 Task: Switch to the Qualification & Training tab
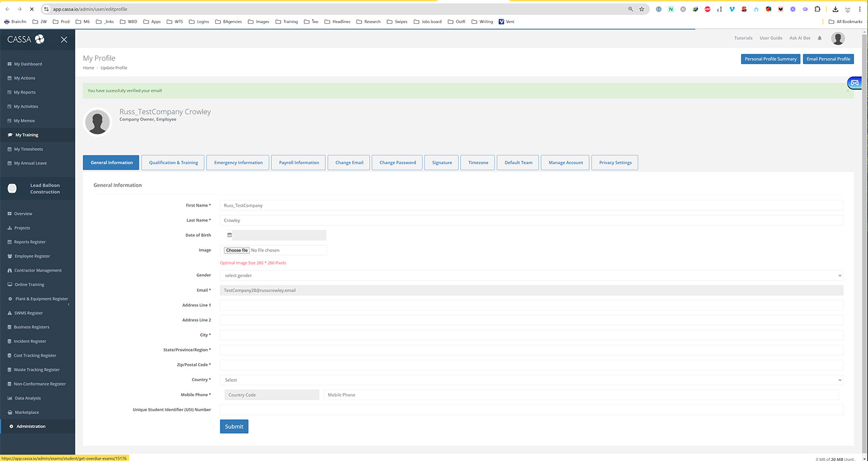174,163
